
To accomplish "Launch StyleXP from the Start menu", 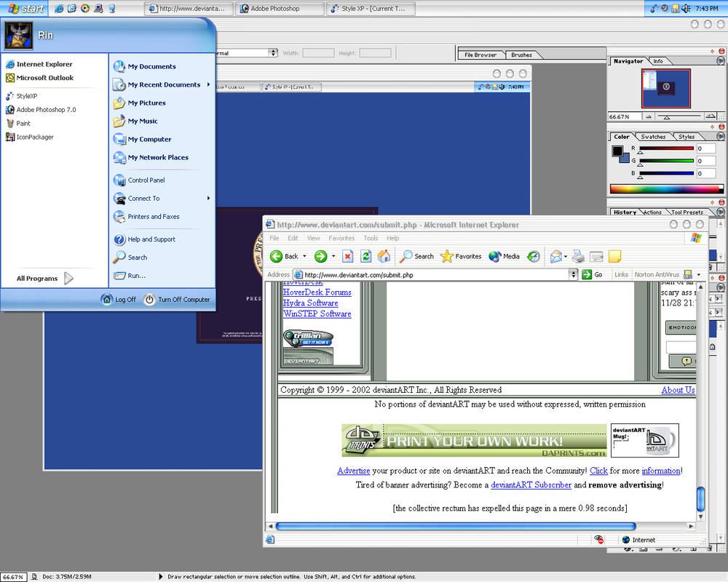I will pos(22,96).
